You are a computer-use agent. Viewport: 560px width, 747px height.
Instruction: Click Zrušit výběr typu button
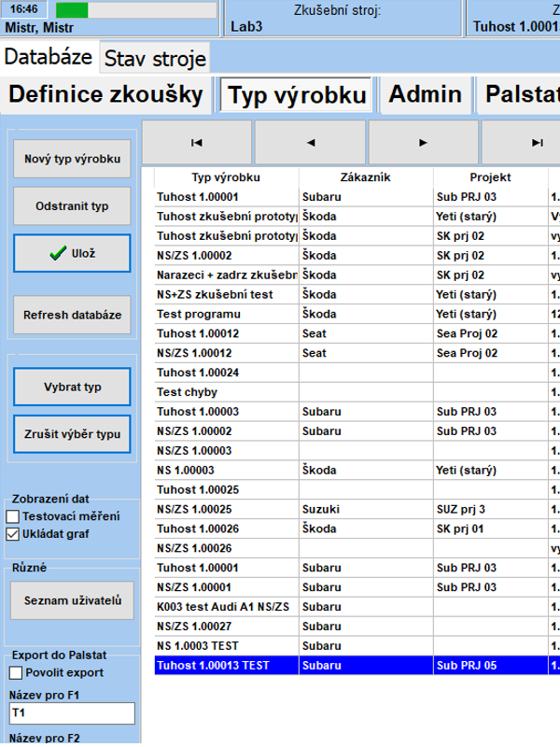(x=72, y=434)
